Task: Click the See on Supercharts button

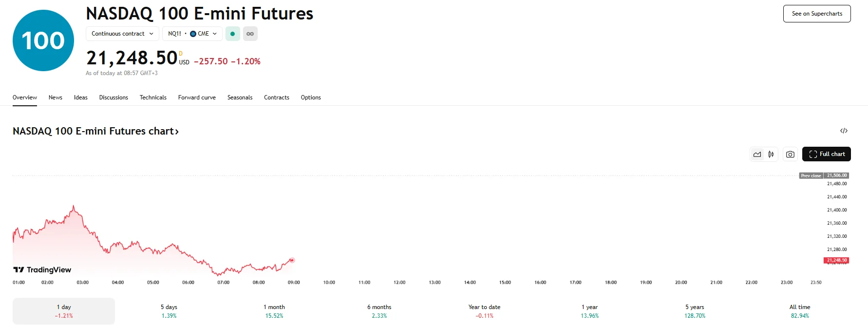Action: coord(816,14)
